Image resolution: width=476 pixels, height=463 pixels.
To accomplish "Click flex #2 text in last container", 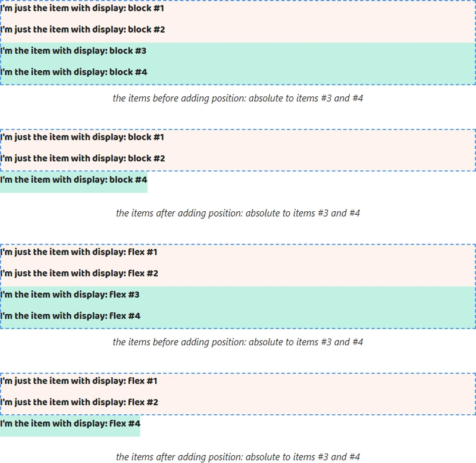I will [79, 402].
